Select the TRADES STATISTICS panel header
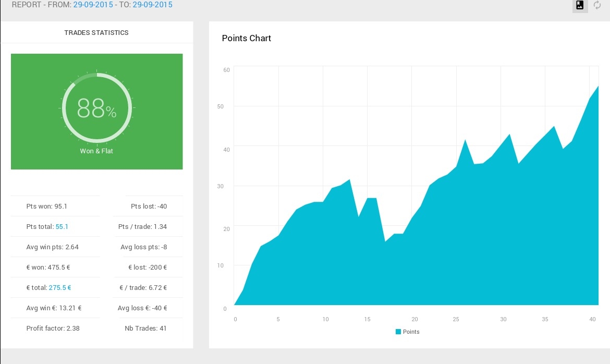610x364 pixels. click(96, 33)
